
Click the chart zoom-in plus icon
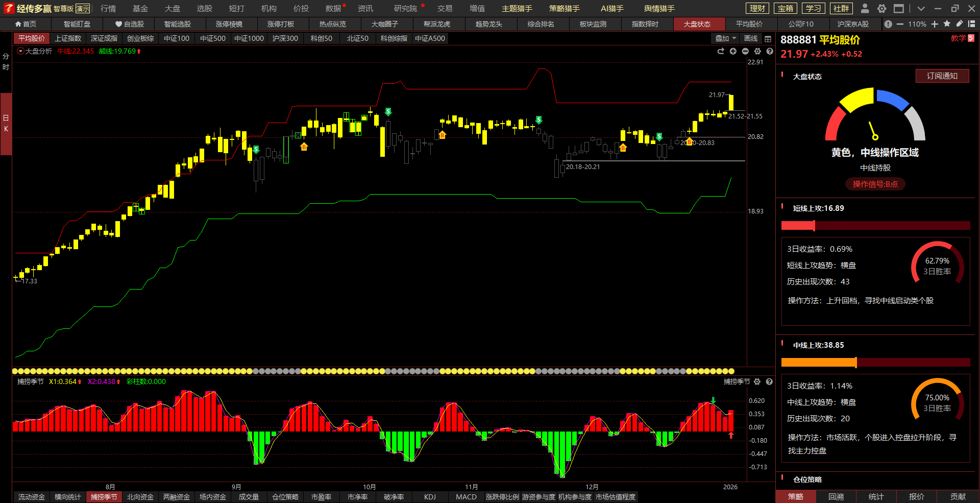point(733,52)
